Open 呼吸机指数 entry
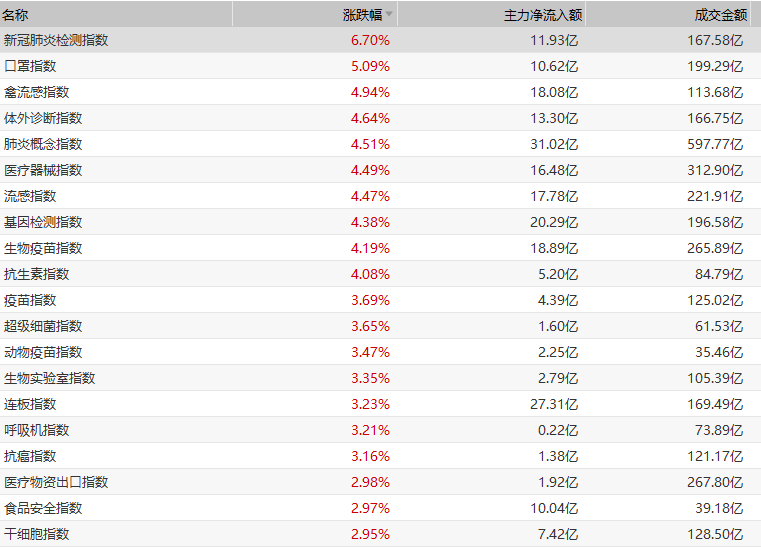761x549 pixels. click(x=36, y=431)
